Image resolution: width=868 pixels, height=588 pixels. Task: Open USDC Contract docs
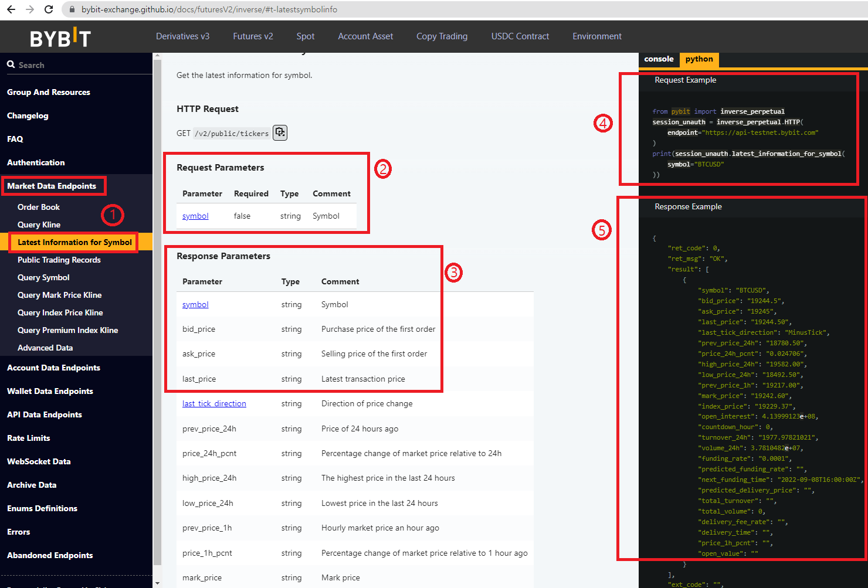click(x=520, y=36)
